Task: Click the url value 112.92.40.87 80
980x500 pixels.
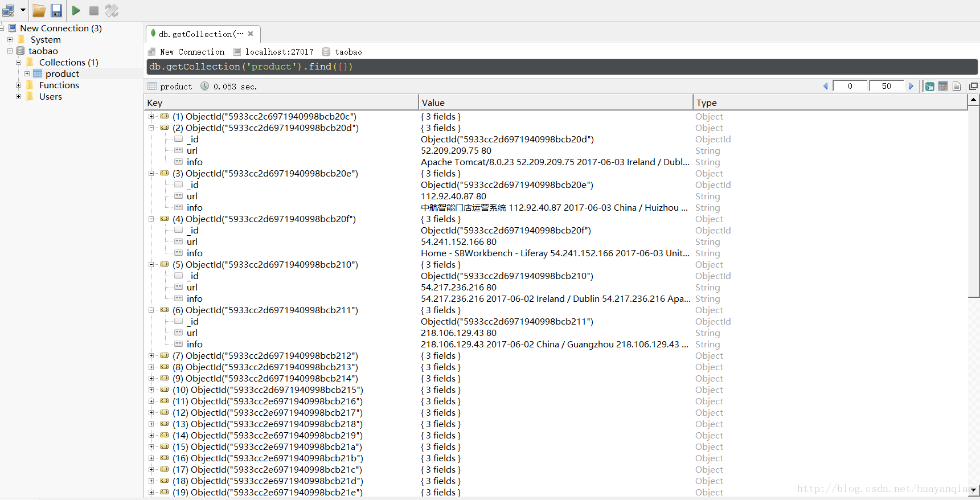Action: [454, 196]
